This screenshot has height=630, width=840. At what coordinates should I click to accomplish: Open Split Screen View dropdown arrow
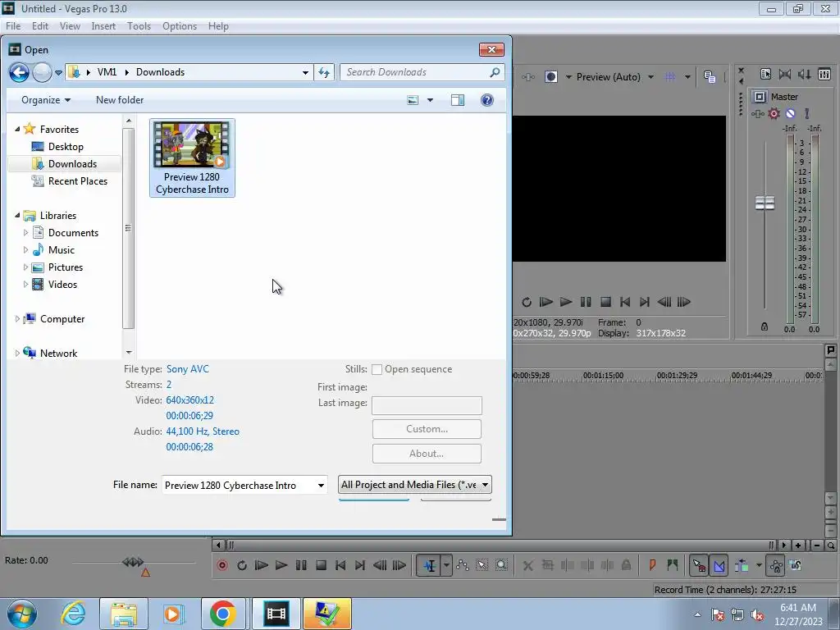coord(568,76)
